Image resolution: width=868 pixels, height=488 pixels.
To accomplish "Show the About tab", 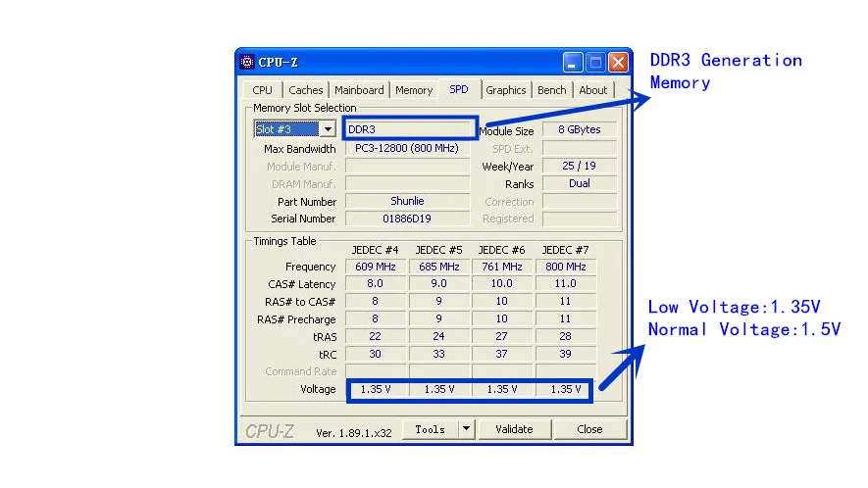I will 592,90.
